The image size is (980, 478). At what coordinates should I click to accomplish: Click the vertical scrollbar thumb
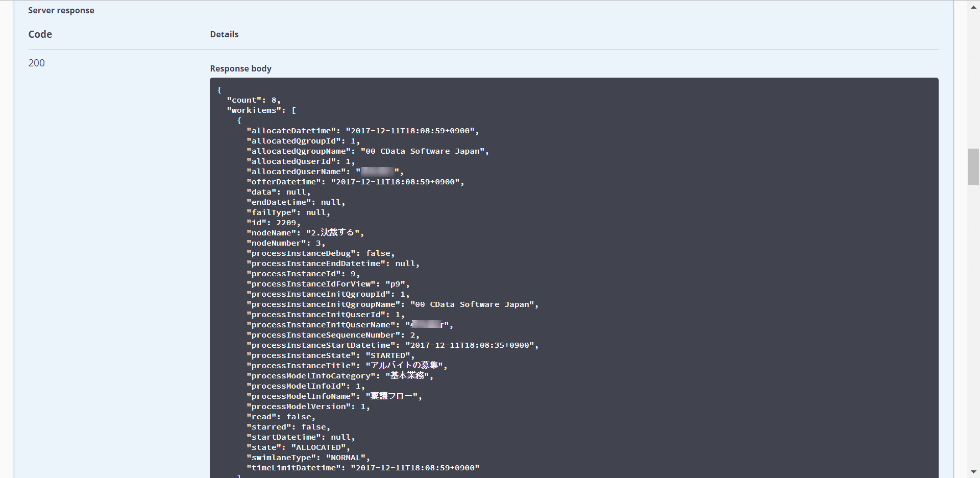(x=973, y=166)
